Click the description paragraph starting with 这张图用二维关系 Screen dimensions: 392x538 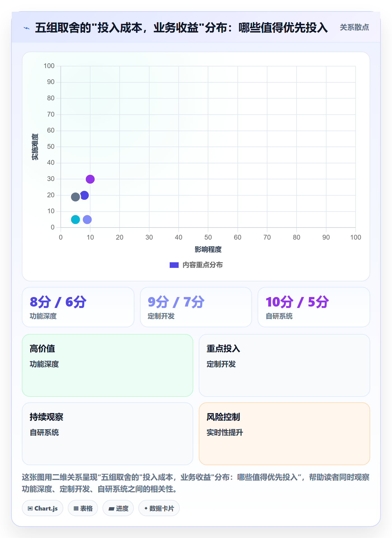click(196, 483)
